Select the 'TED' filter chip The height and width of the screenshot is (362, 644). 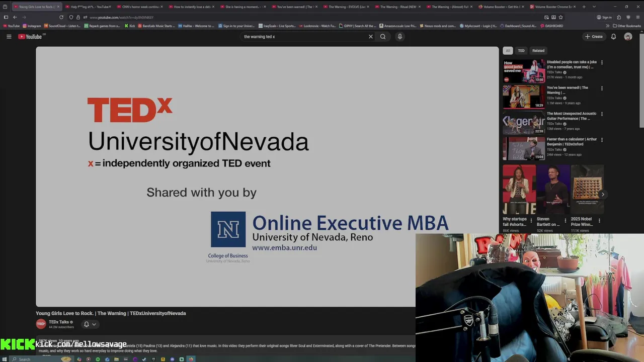521,50
